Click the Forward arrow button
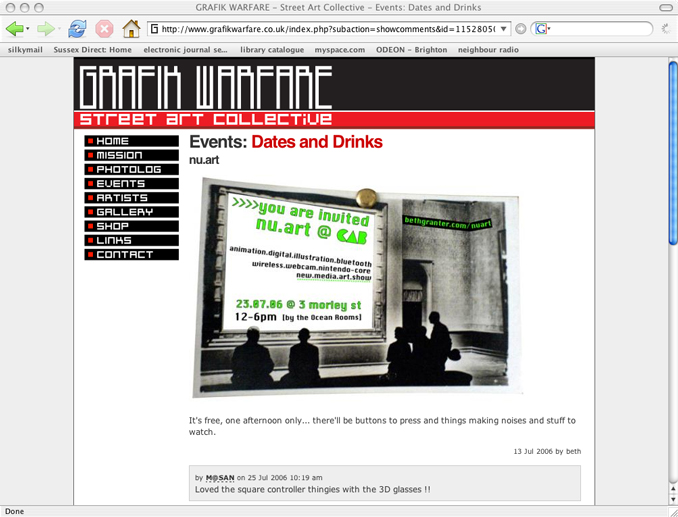Viewport: 678px width, 517px height. click(45, 29)
